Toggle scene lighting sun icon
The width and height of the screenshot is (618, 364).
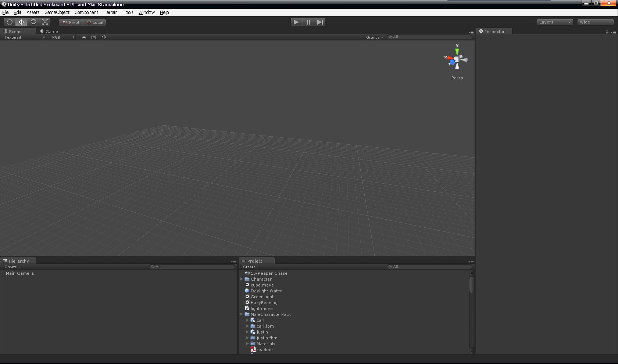point(84,37)
